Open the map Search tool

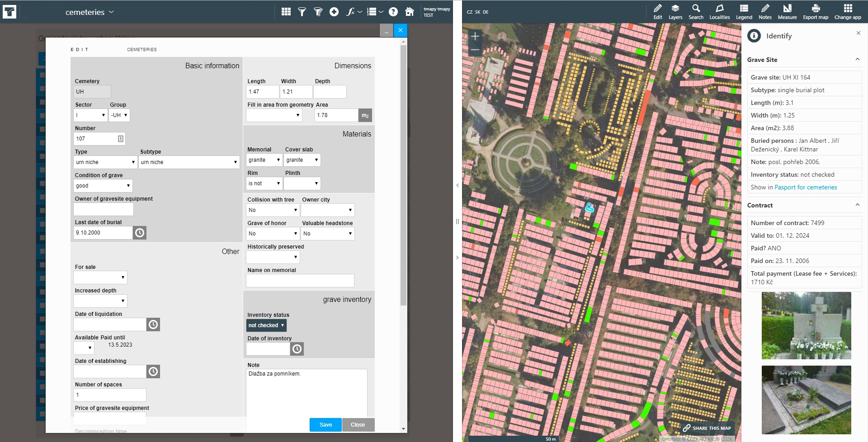pyautogui.click(x=696, y=12)
